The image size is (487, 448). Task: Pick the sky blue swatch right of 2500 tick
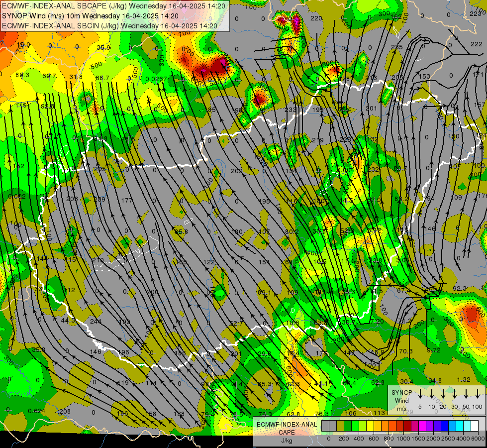tap(452, 426)
